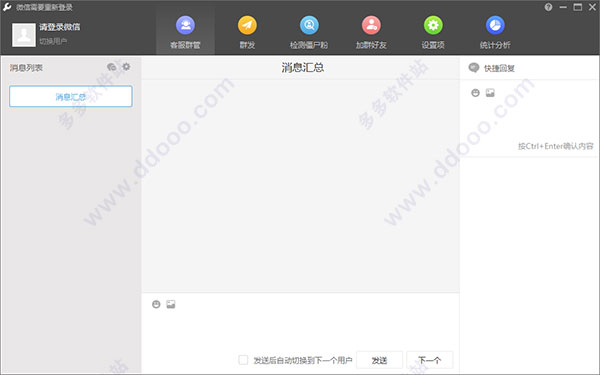600x375 pixels.
Task: Open the 设置项 gear icon
Action: pyautogui.click(x=433, y=25)
